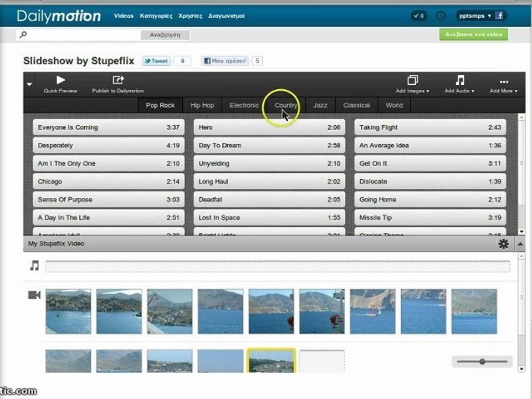Screen dimensions: 532x399
Task: Choose the song Get On It
Action: coord(430,163)
